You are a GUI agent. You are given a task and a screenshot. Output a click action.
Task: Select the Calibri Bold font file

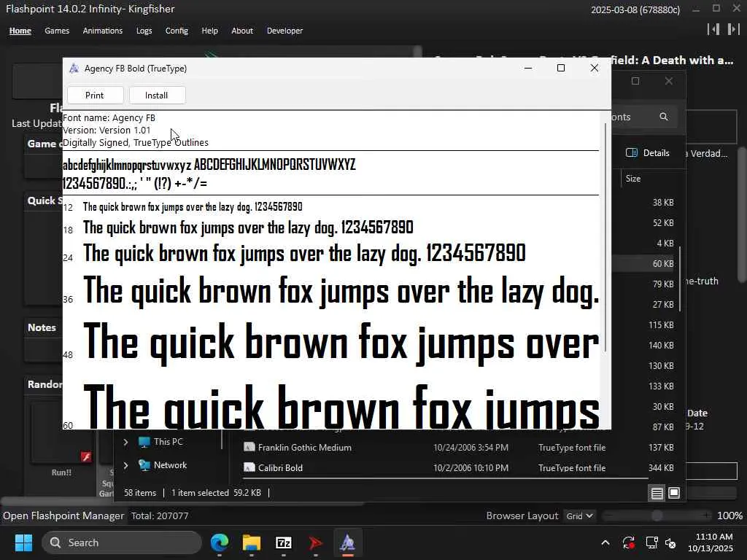280,468
